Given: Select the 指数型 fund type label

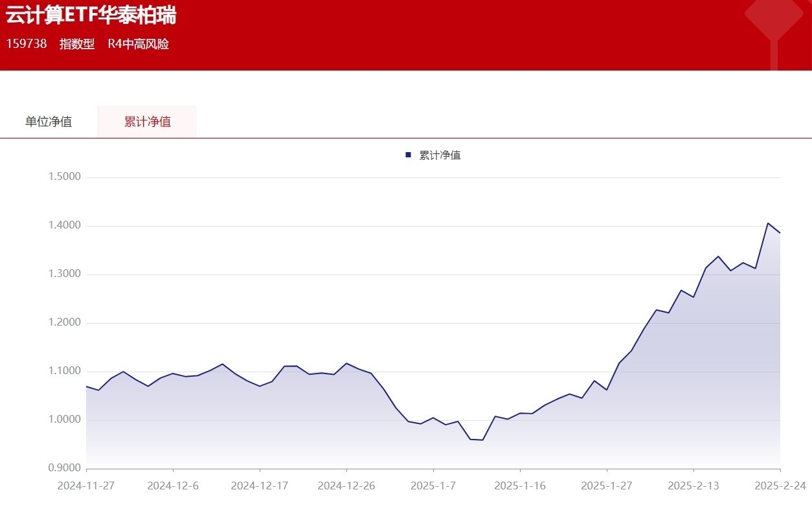Looking at the screenshot, I should (x=76, y=44).
